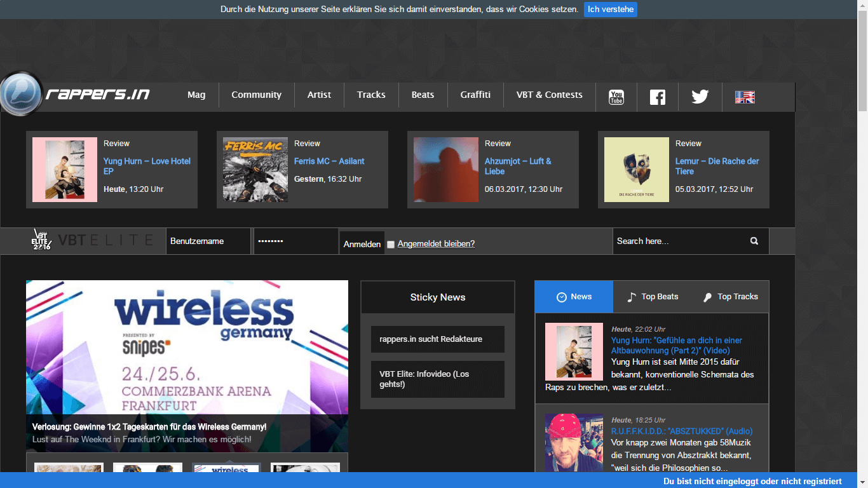Open Yung Hurn – Love Hotel EP review
This screenshot has width=868, height=488.
pos(147,166)
